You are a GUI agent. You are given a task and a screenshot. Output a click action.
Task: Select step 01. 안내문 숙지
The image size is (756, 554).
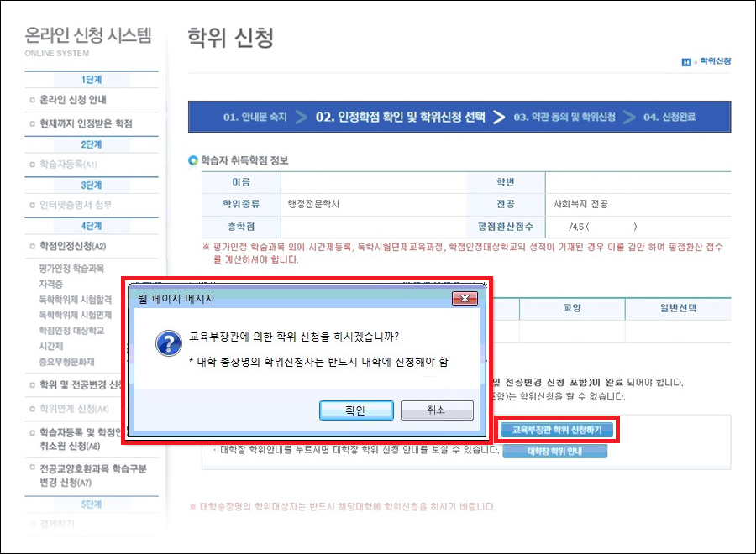(254, 118)
